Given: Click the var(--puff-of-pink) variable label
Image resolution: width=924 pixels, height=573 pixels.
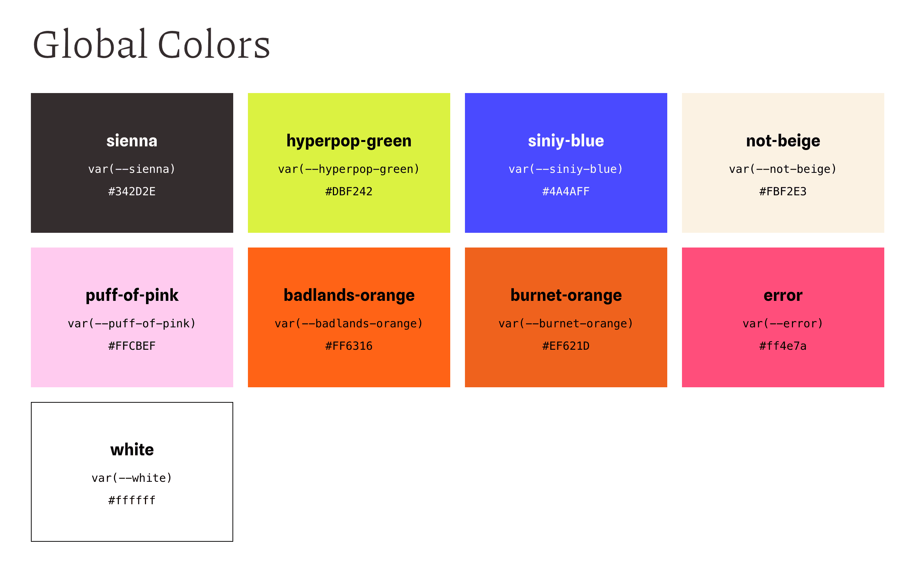Looking at the screenshot, I should [x=132, y=324].
